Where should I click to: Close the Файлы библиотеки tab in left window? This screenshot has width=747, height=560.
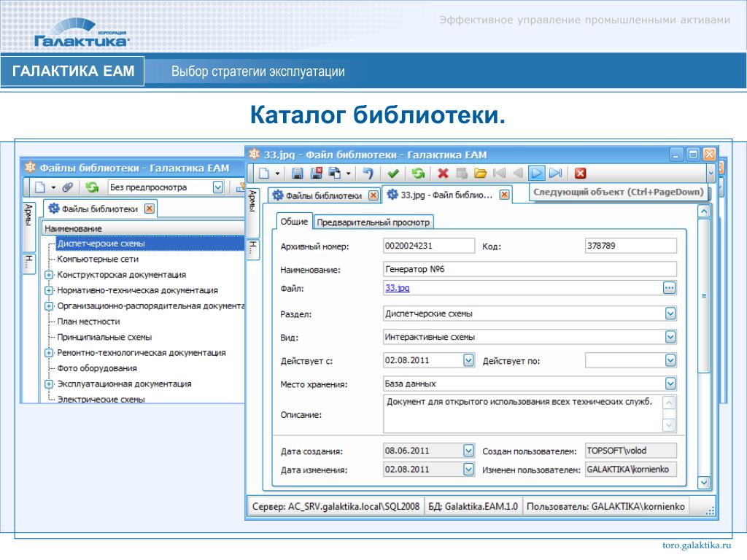click(x=150, y=209)
